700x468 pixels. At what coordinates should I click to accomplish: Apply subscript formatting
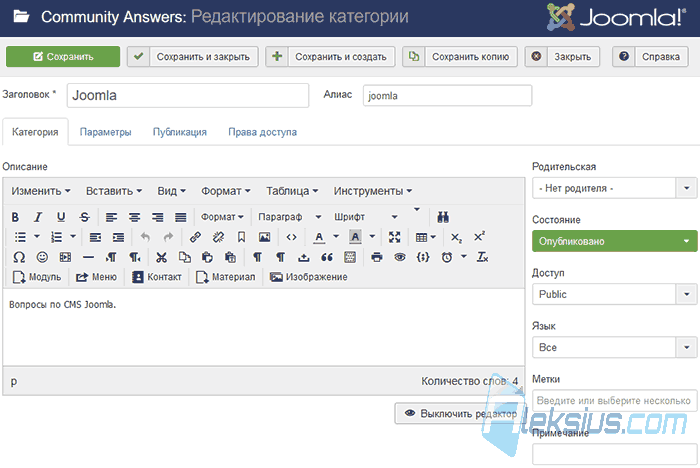tap(456, 237)
